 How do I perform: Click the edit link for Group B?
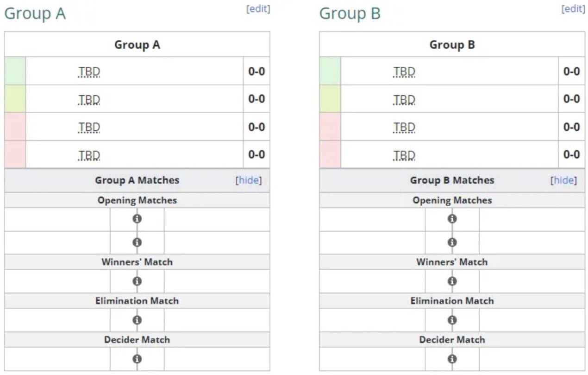pos(573,9)
